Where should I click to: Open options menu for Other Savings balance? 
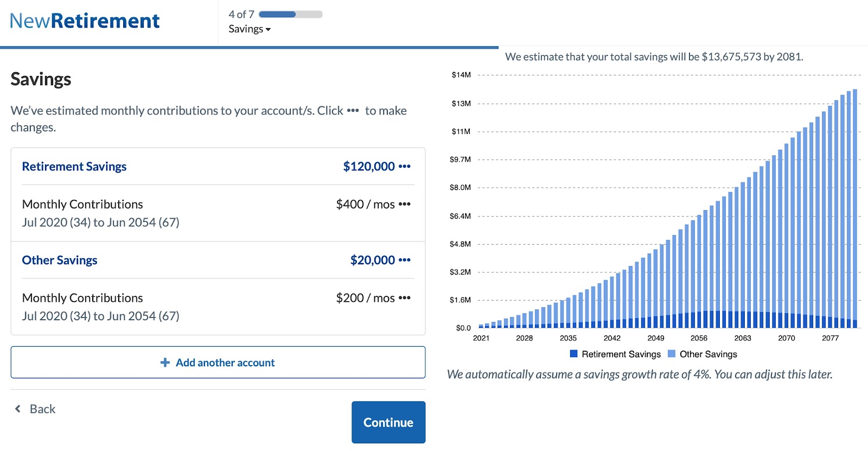(x=405, y=261)
